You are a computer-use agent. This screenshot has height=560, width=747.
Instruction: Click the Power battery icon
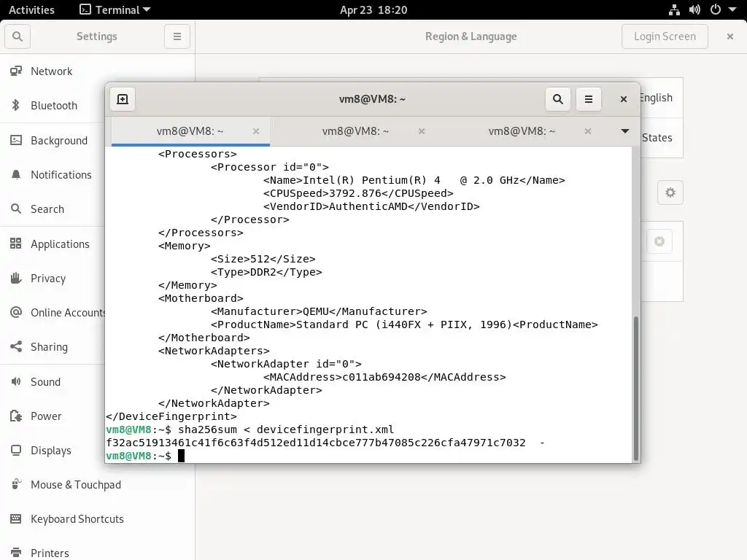pyautogui.click(x=16, y=416)
